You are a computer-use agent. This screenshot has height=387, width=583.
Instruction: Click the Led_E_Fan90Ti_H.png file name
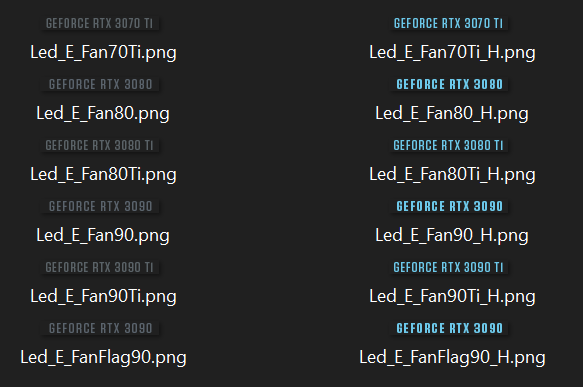452,296
